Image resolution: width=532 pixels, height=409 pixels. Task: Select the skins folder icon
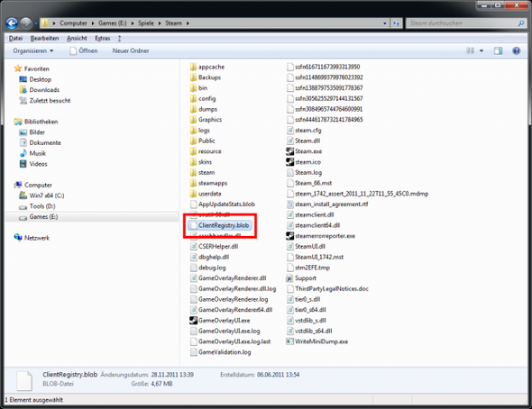[x=193, y=162]
